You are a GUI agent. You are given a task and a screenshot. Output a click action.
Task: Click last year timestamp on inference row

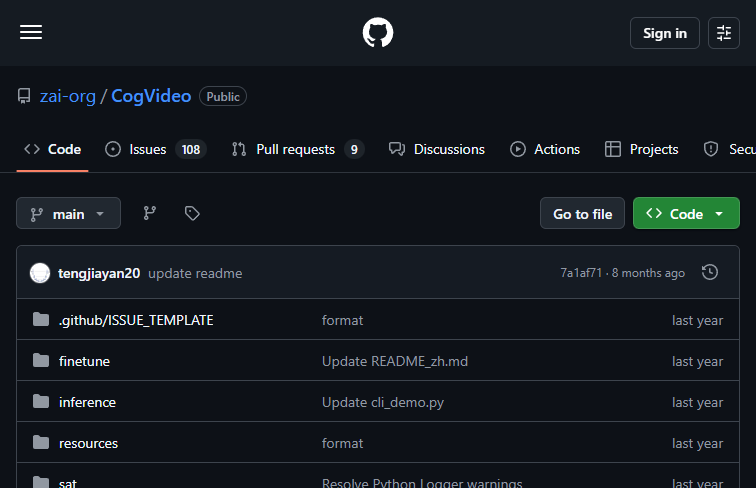[697, 402]
